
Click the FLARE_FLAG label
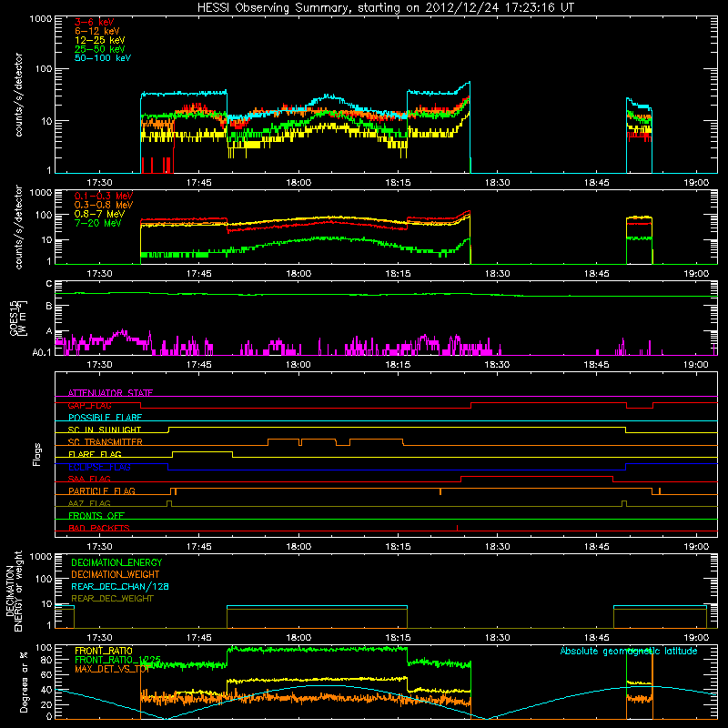(95, 454)
